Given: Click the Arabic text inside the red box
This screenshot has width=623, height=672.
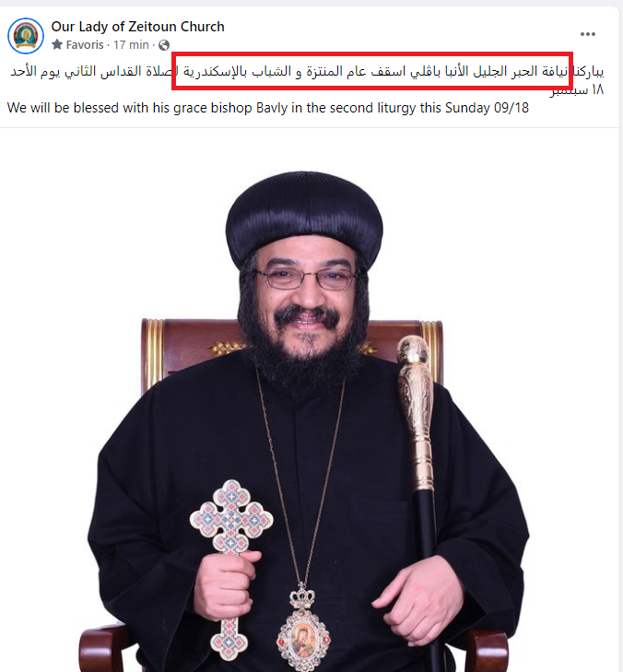Looking at the screenshot, I should [372, 71].
